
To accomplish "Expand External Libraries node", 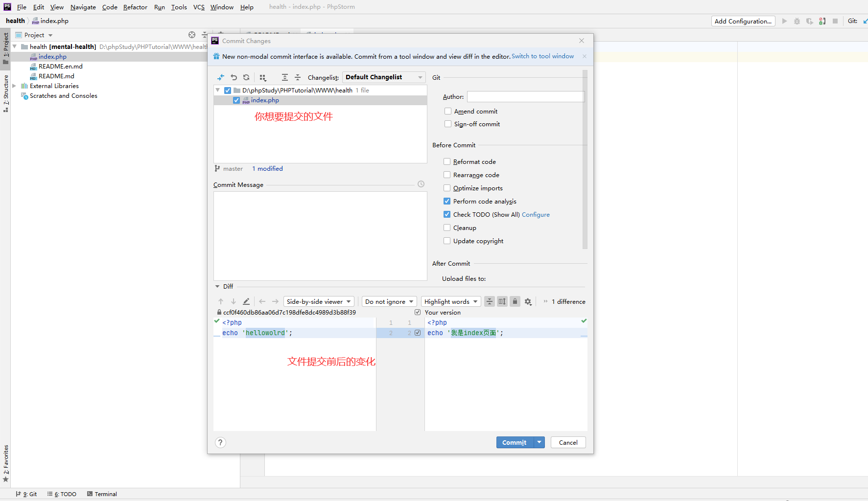I will tap(14, 86).
